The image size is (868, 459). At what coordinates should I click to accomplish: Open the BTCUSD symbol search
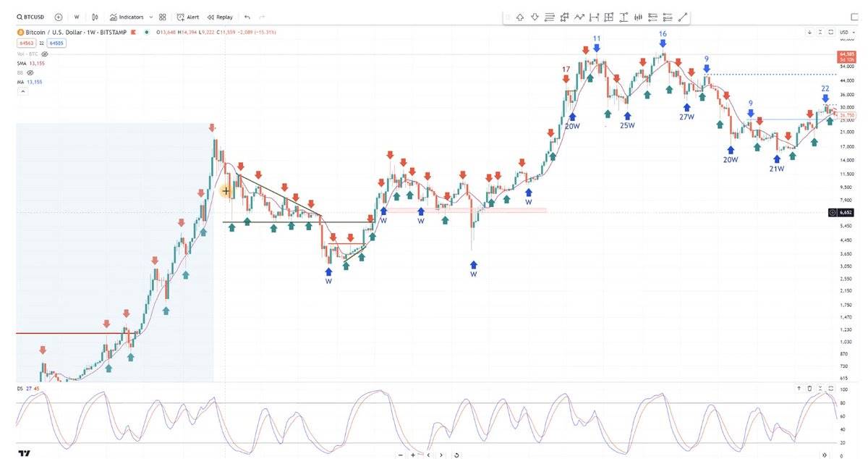[29, 17]
